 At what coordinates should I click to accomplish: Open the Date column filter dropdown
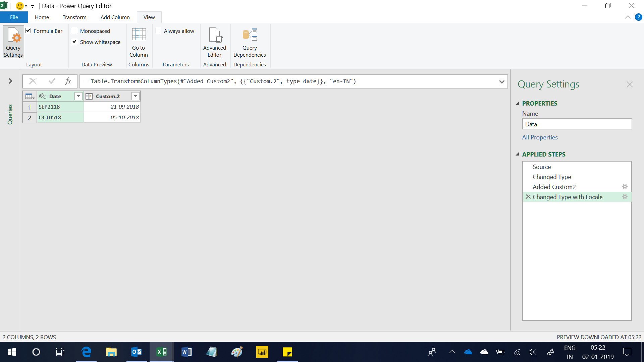(78, 97)
